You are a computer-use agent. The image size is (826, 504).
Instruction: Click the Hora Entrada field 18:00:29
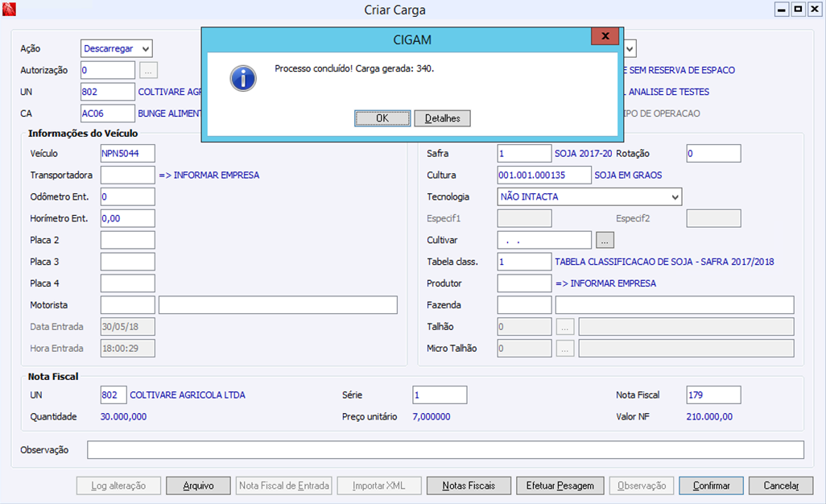(128, 348)
